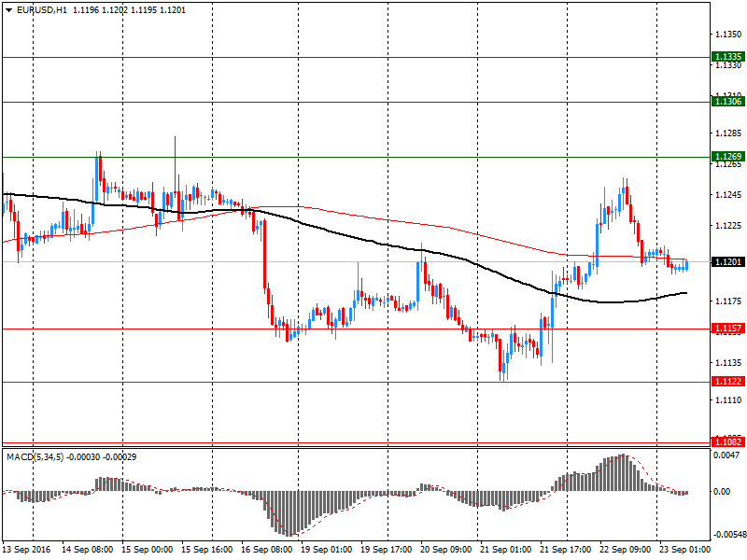Click the MACD 0.00 scale value
This screenshot has height=560, width=747.
(x=722, y=492)
